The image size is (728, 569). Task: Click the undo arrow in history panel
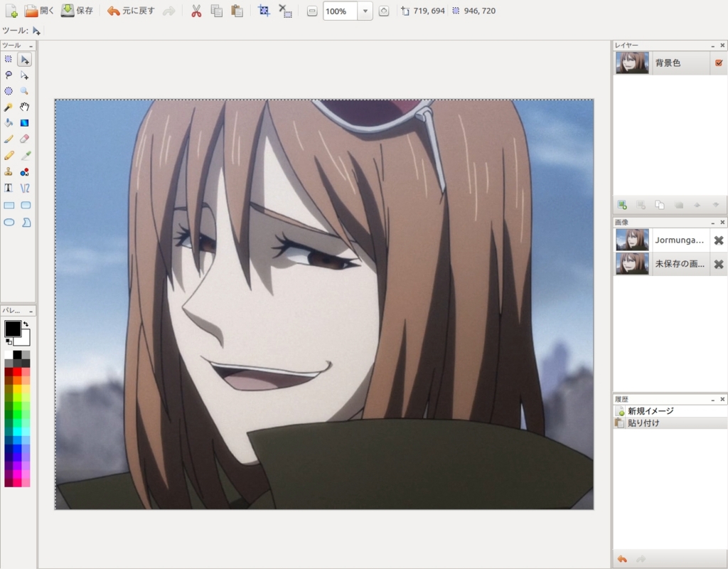[622, 559]
